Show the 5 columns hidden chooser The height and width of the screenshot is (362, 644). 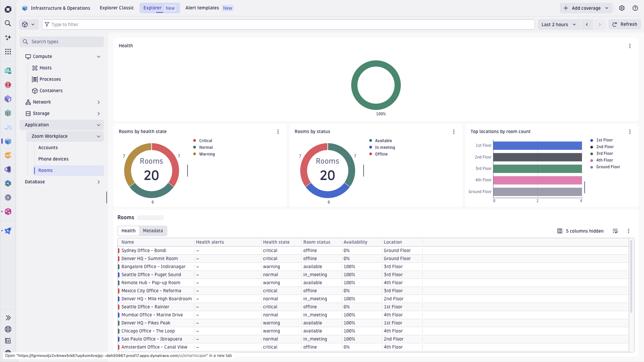[x=581, y=231]
